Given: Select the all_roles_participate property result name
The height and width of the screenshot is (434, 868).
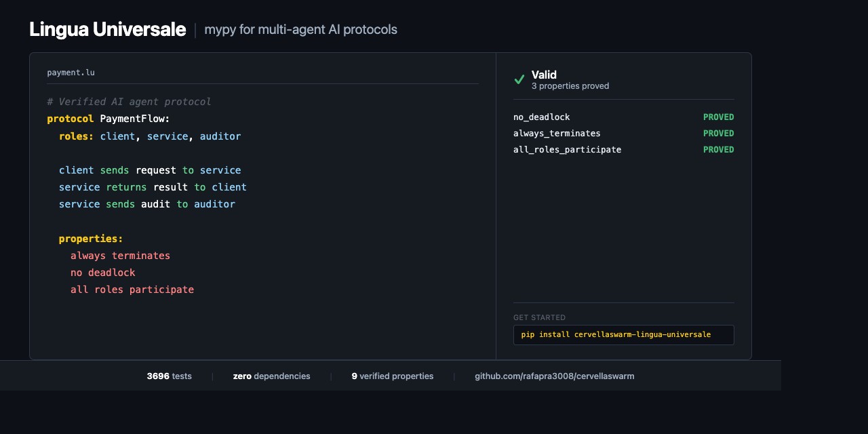Looking at the screenshot, I should 567,150.
